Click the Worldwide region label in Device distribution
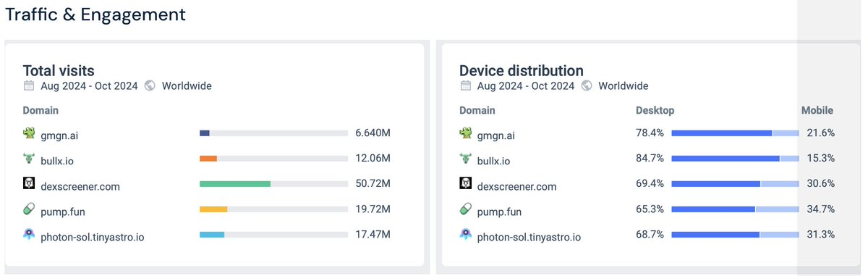The width and height of the screenshot is (868, 276). (624, 85)
